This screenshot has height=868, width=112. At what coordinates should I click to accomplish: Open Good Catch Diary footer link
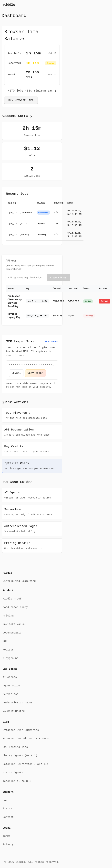15,607
